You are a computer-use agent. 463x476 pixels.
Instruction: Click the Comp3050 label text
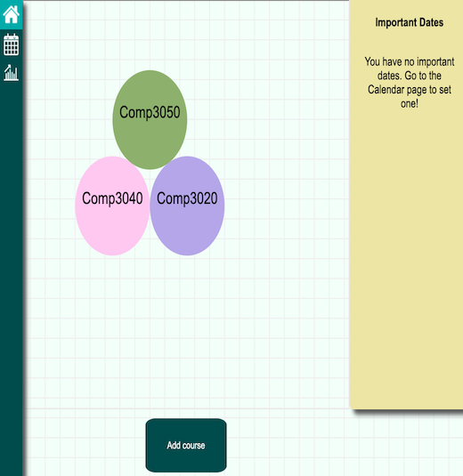point(150,112)
